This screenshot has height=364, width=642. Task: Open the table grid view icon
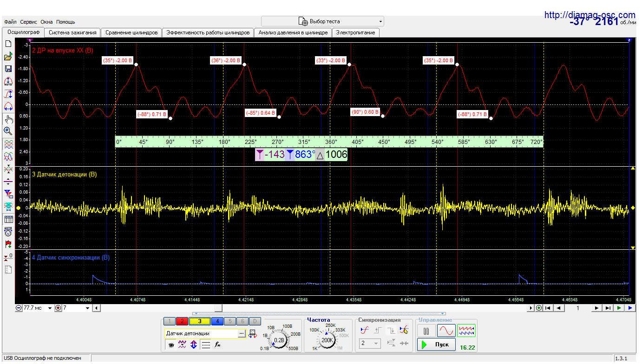click(x=8, y=219)
